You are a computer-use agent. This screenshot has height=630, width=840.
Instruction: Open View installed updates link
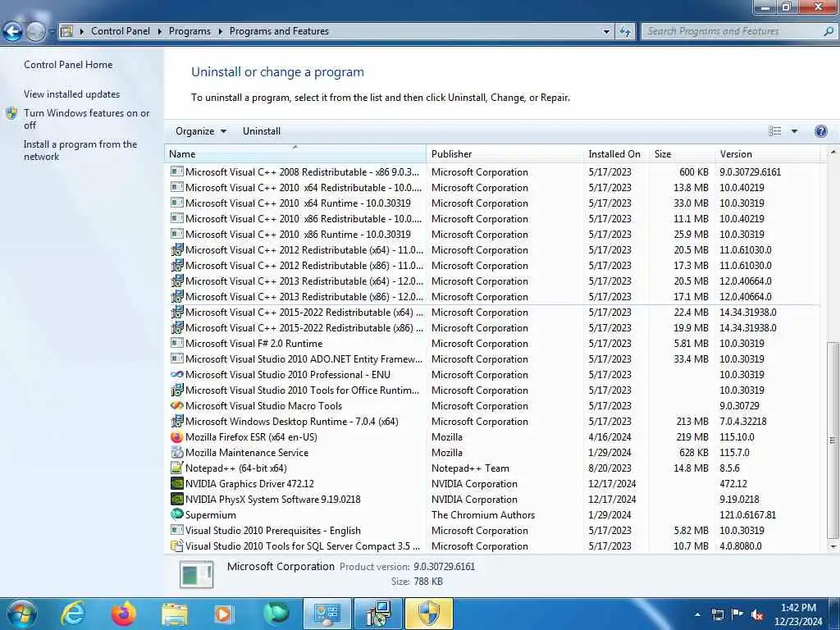72,94
